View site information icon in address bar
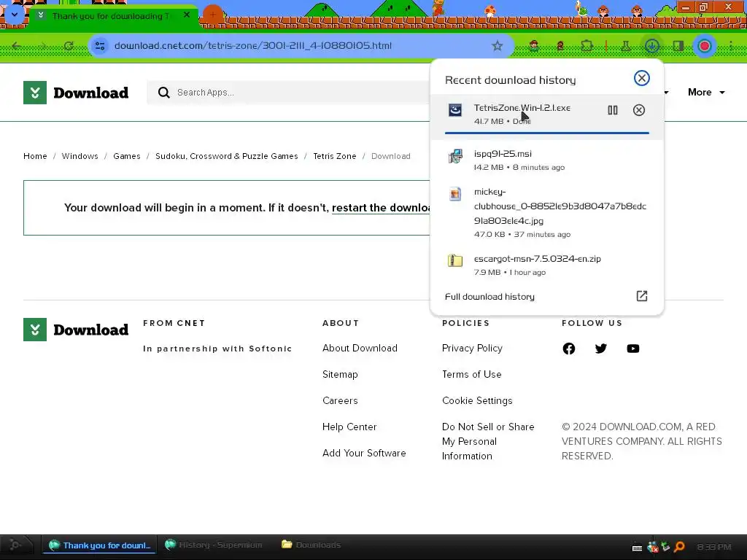747x560 pixels. tap(100, 46)
